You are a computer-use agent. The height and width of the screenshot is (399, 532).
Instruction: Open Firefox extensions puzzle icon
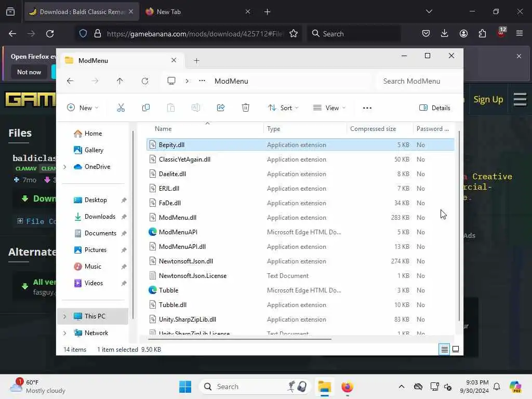(482, 33)
